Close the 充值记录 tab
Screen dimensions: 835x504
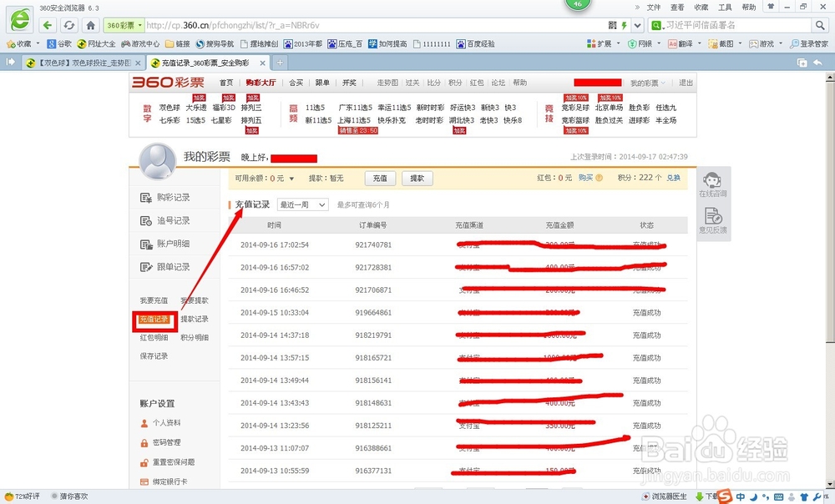[x=262, y=63]
